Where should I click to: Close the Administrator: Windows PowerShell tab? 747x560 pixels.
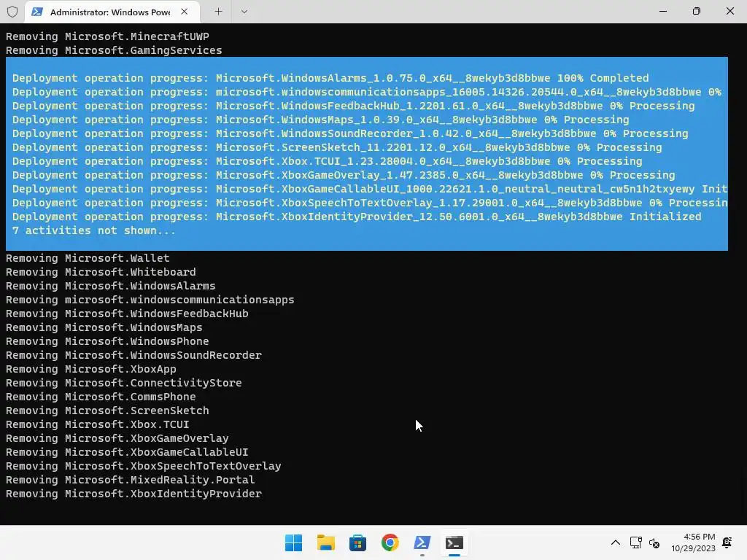click(185, 12)
